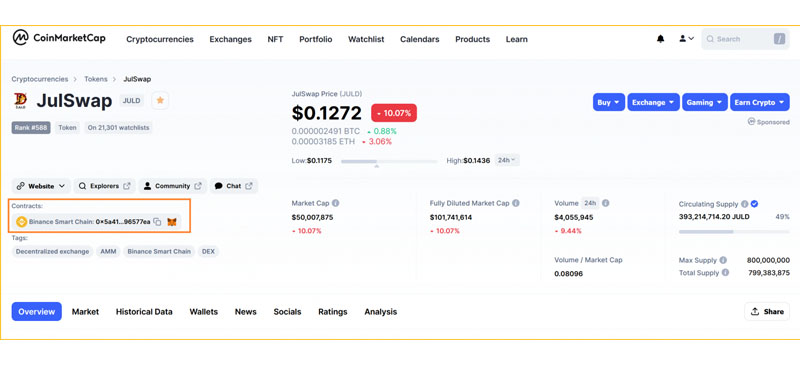
Task: Click the Cryptocurrencies breadcrumb link
Action: pyautogui.click(x=40, y=79)
